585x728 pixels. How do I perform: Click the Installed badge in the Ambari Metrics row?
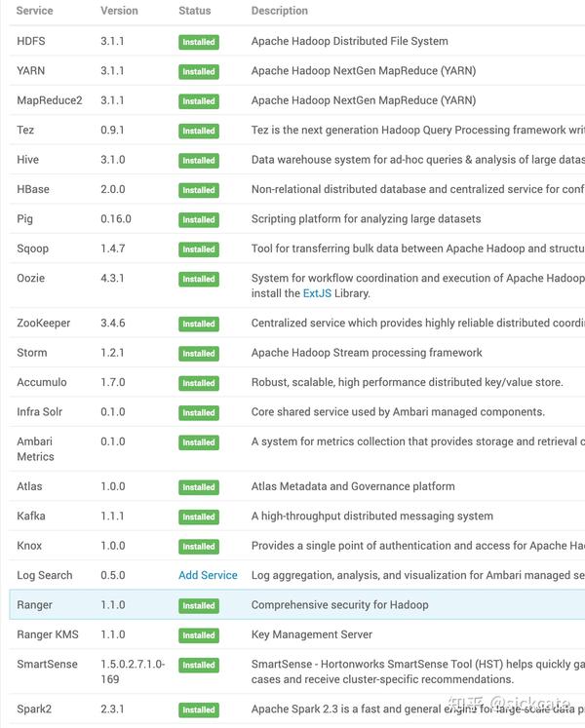pos(198,442)
